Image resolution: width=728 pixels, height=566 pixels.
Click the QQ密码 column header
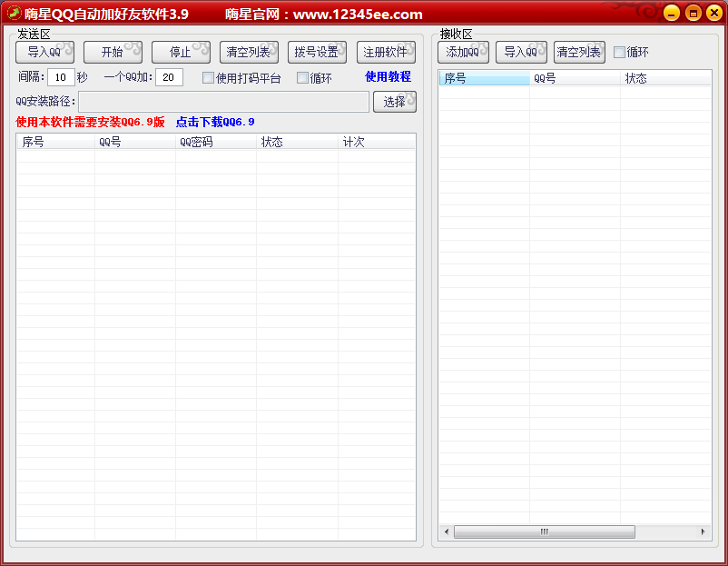(x=216, y=142)
